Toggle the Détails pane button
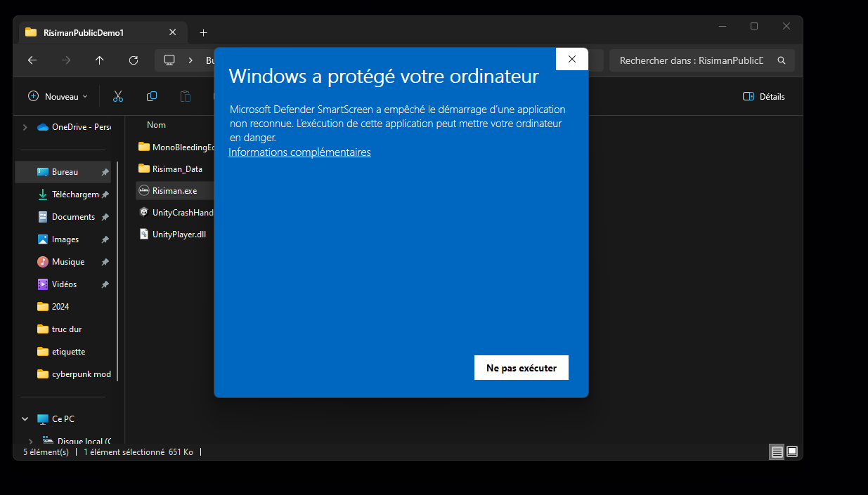The height and width of the screenshot is (495, 868). [x=764, y=96]
